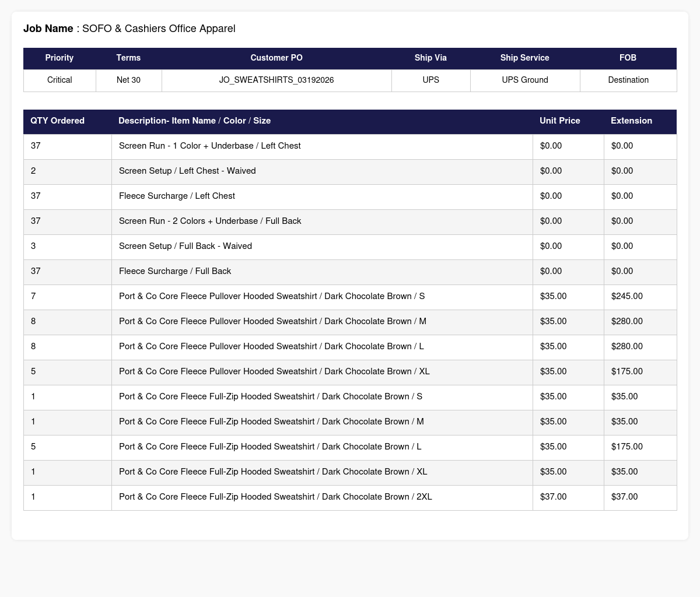The height and width of the screenshot is (597, 700).
Task: Click the UPS Ground service cell
Action: pyautogui.click(x=525, y=80)
